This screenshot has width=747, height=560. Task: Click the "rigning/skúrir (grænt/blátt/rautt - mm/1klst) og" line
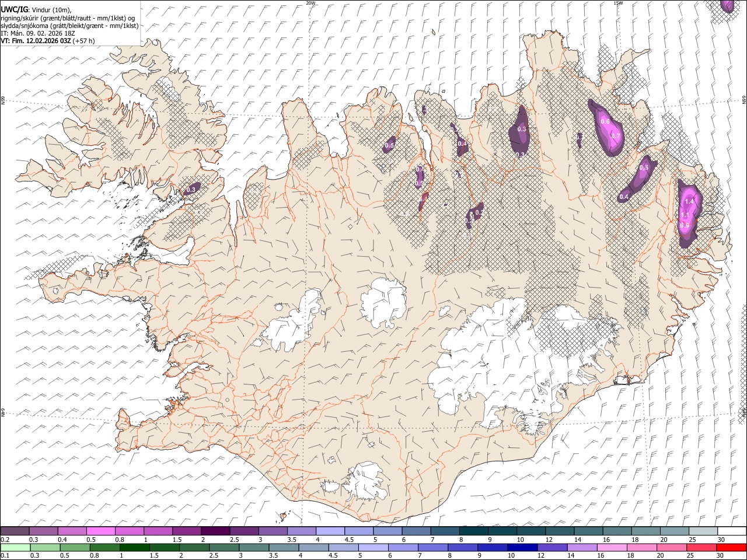pos(68,17)
